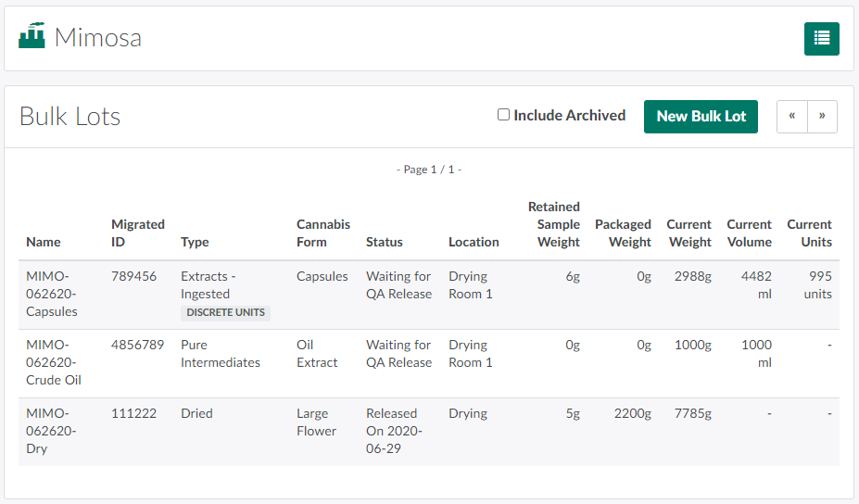Select the MIMO-062620-Dry bulk lot
This screenshot has width=859, height=504.
pos(51,431)
